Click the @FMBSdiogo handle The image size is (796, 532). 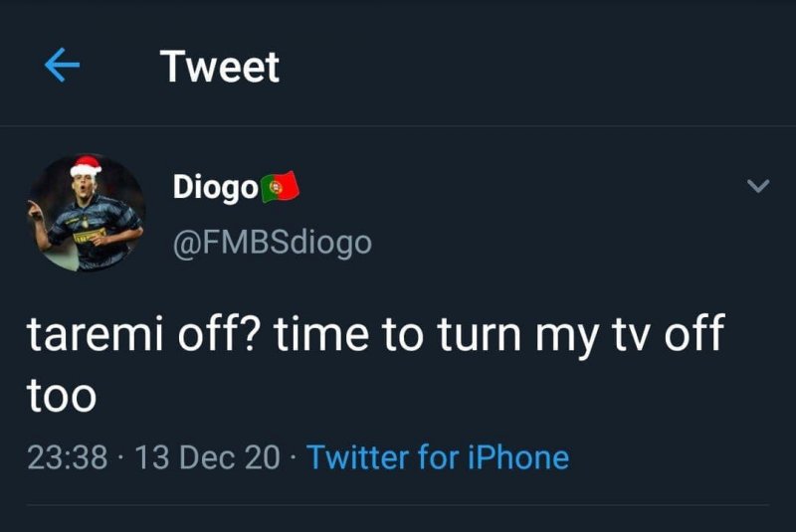pyautogui.click(x=272, y=242)
